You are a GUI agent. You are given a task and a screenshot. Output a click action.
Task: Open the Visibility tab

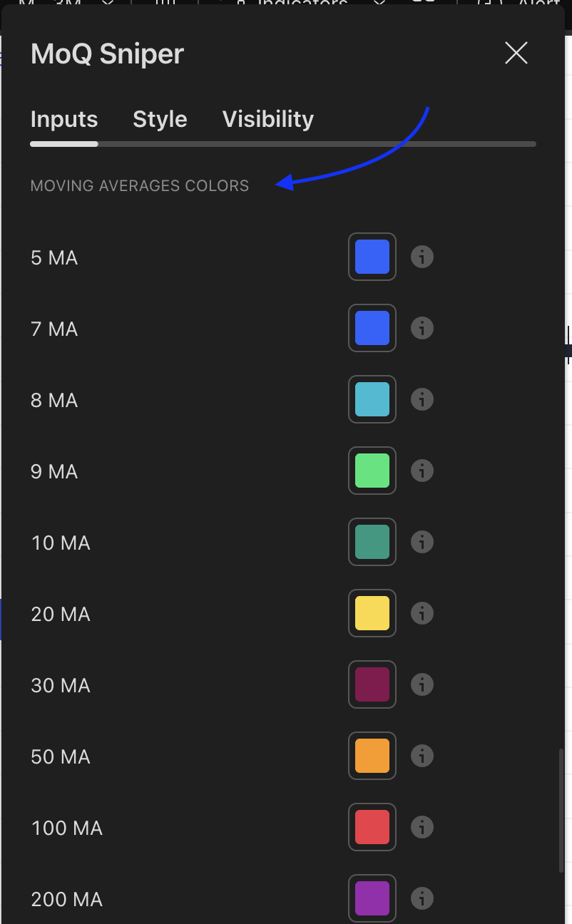click(267, 119)
